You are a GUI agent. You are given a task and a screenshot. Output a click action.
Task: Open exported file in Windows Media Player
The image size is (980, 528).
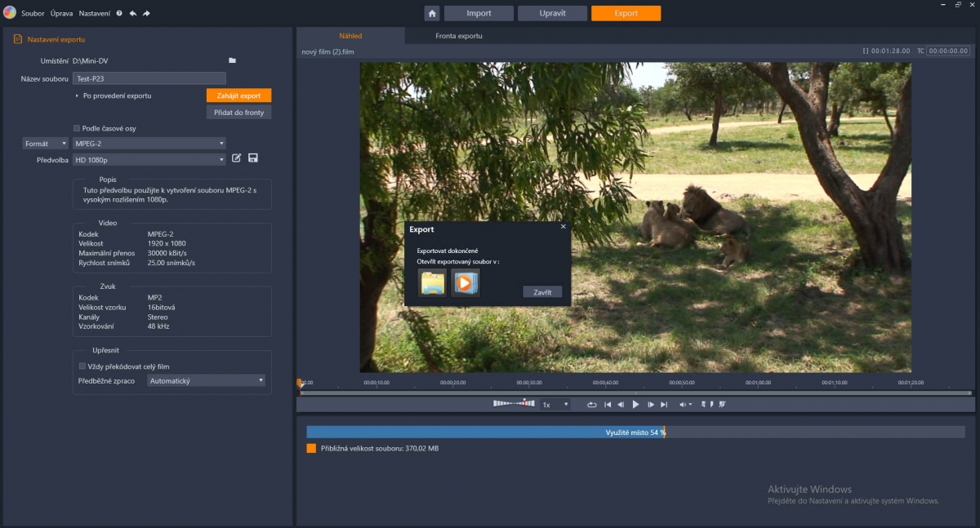(x=465, y=282)
